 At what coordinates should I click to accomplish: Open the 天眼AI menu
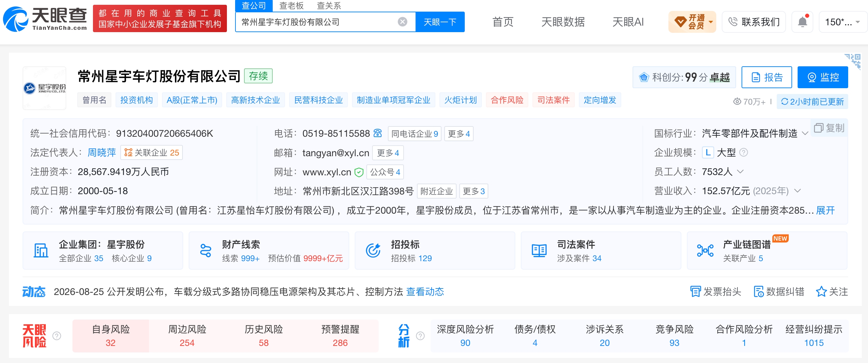(x=628, y=22)
